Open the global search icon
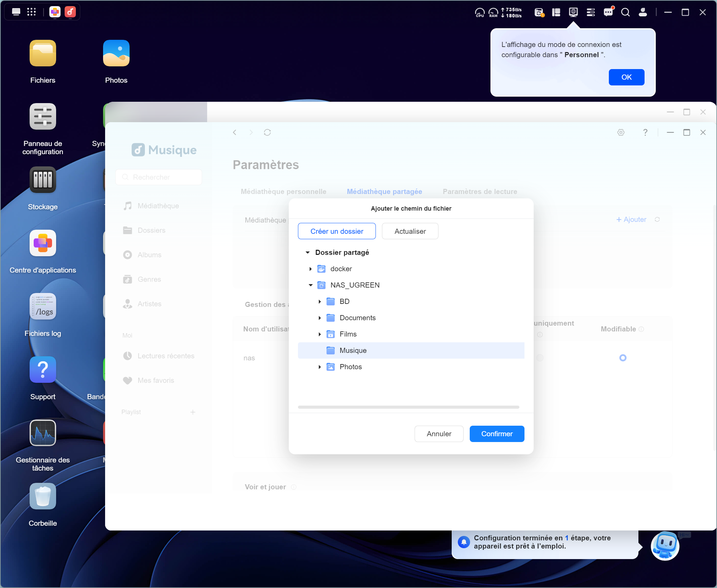Image resolution: width=717 pixels, height=588 pixels. tap(625, 12)
